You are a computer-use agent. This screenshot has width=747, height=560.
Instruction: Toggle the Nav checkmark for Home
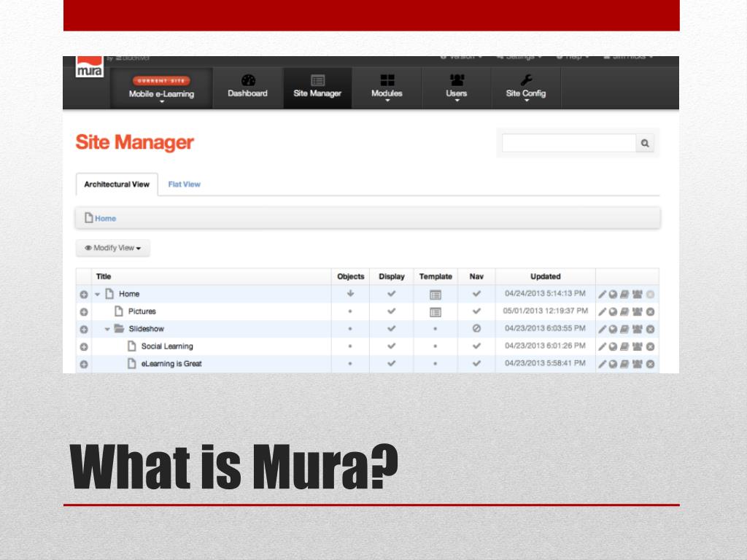[x=476, y=293]
